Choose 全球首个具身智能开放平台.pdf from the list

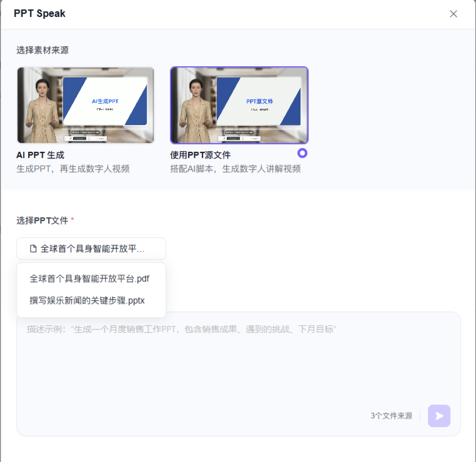(x=89, y=279)
